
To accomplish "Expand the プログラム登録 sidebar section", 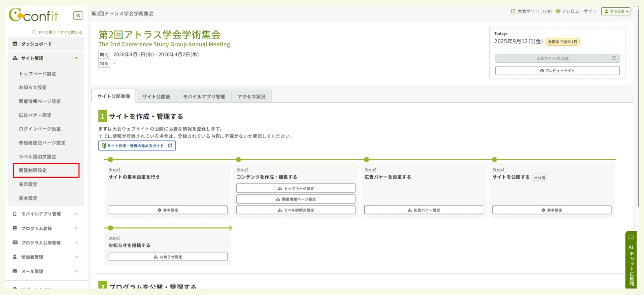I will click(46, 228).
